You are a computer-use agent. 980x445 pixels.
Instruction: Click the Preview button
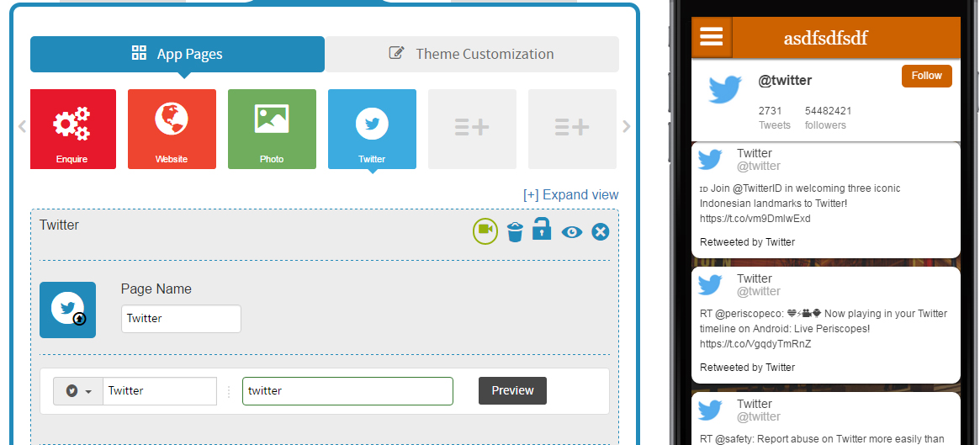[x=512, y=390]
